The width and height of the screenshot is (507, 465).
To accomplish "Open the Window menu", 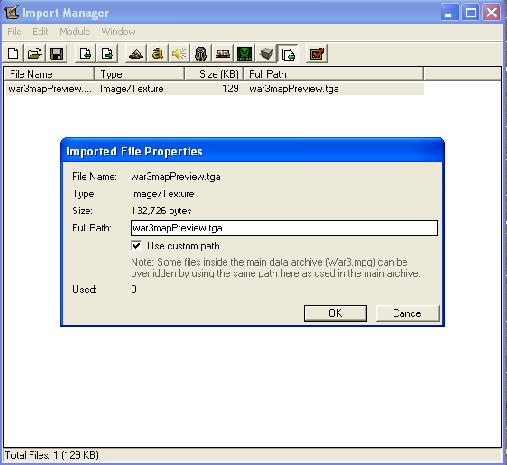I will [x=118, y=32].
